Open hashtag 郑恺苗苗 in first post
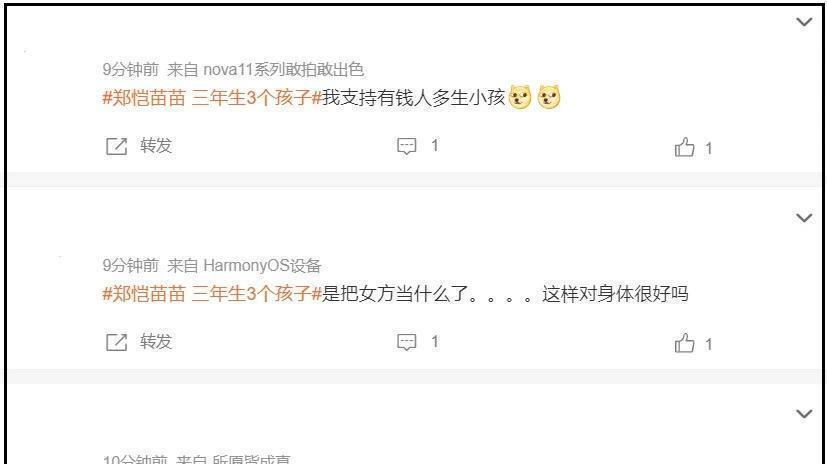827x464 pixels. pyautogui.click(x=212, y=98)
